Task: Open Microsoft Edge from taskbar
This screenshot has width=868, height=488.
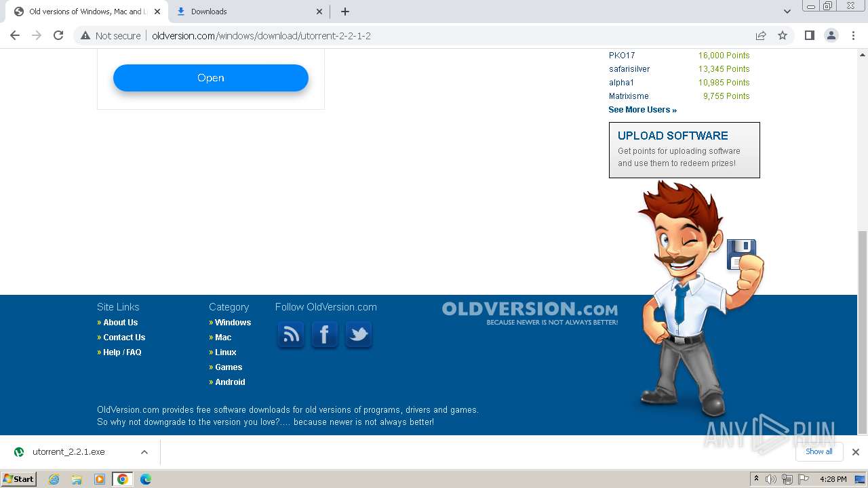Action: pyautogui.click(x=146, y=479)
